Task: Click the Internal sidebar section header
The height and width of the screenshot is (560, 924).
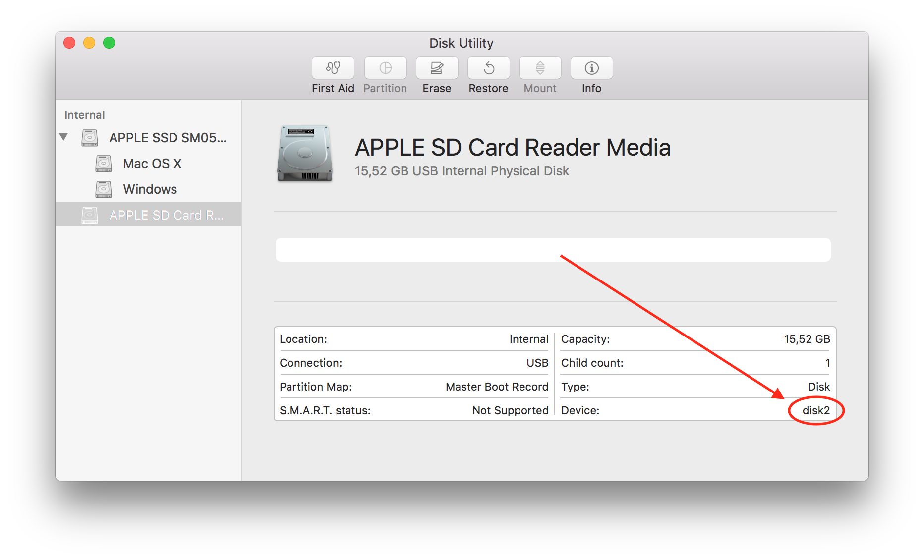Action: [85, 115]
